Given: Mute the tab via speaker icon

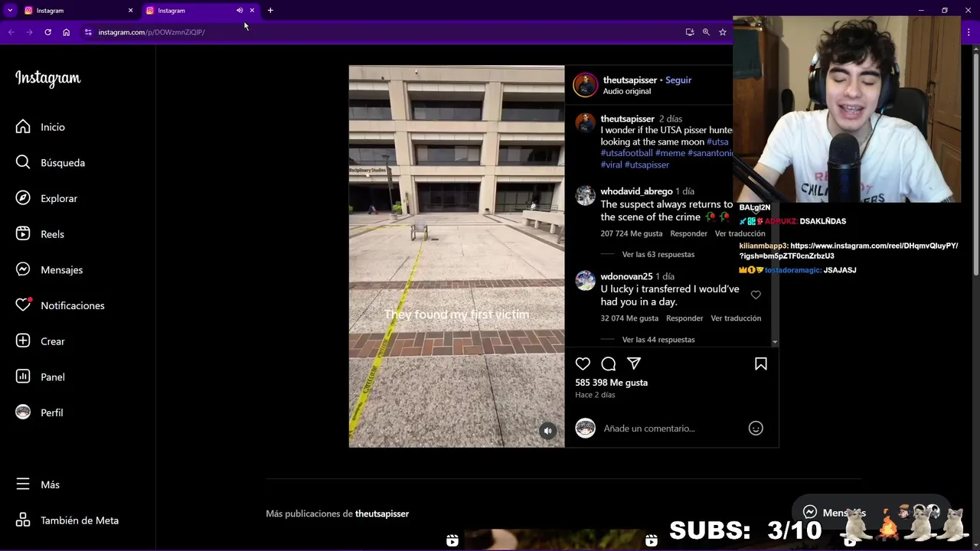Looking at the screenshot, I should (x=240, y=11).
